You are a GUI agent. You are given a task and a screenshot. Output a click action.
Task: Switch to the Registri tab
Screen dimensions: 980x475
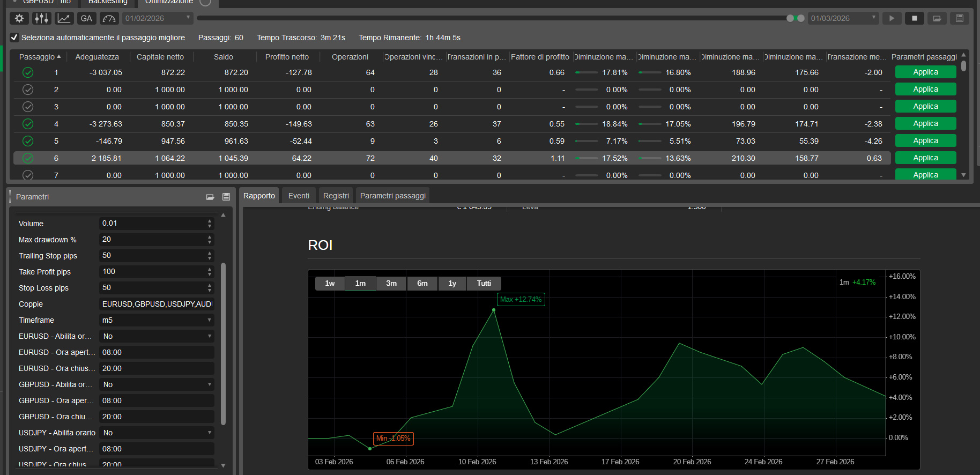336,196
